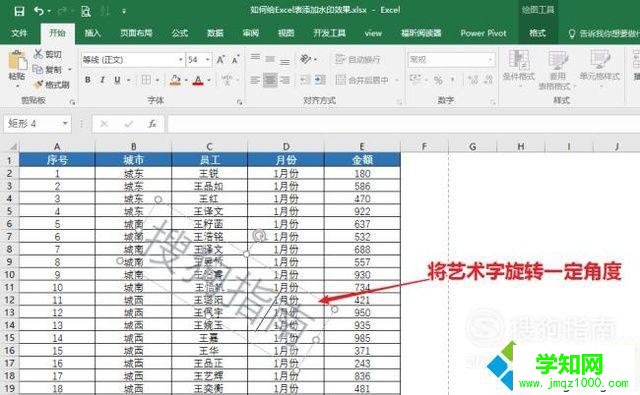Click the Borders icon

[146, 80]
